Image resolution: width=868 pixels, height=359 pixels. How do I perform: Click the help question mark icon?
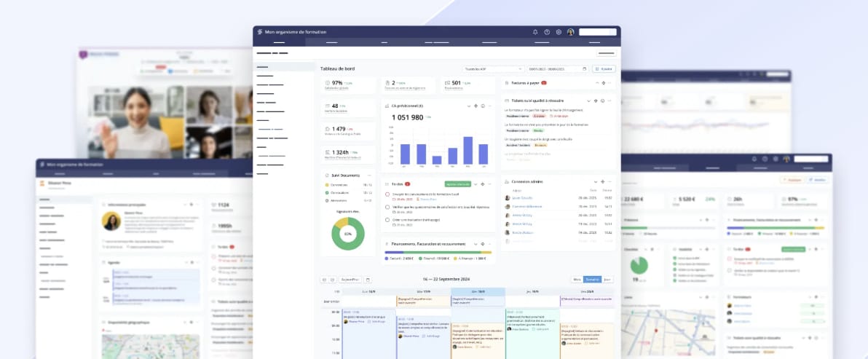[547, 32]
